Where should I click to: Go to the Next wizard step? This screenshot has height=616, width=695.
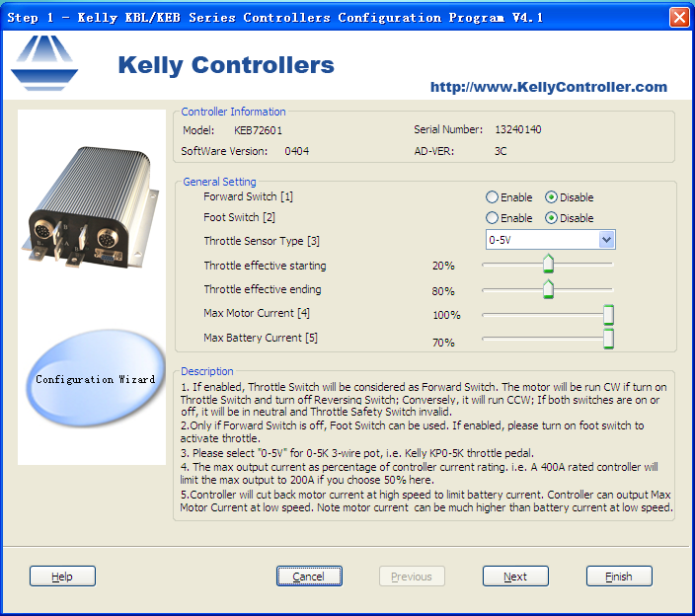pos(514,577)
